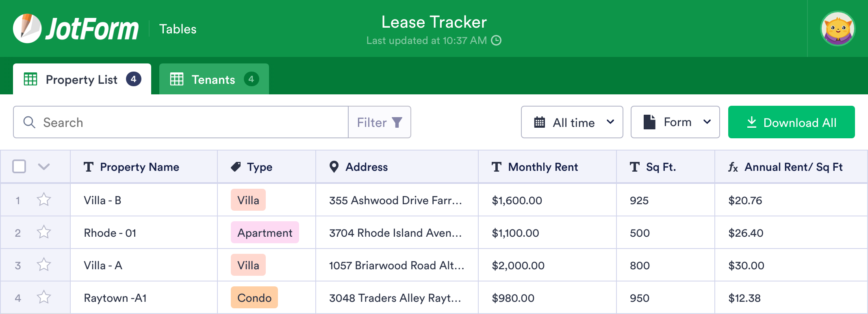
Task: Star the Villa - B row
Action: pyautogui.click(x=43, y=200)
